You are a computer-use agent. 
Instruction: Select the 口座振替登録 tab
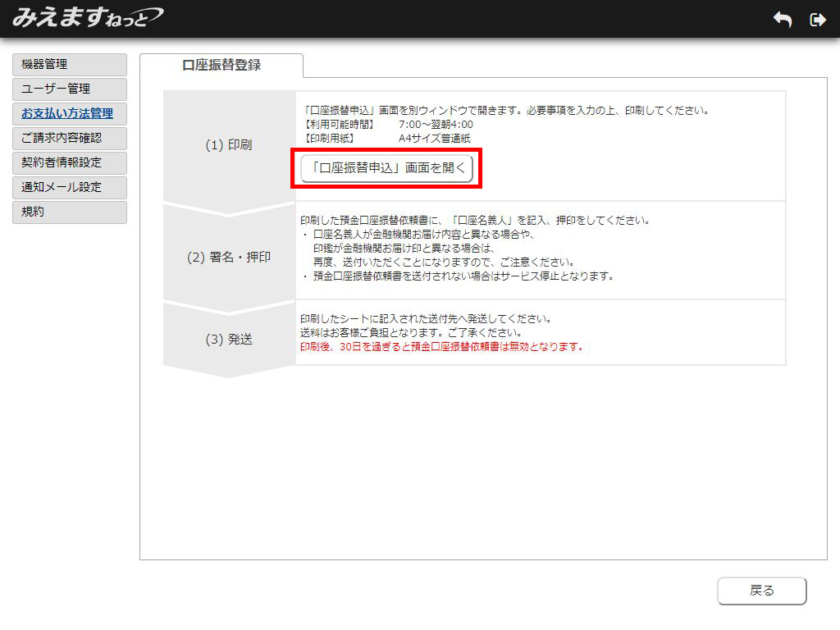tap(221, 65)
